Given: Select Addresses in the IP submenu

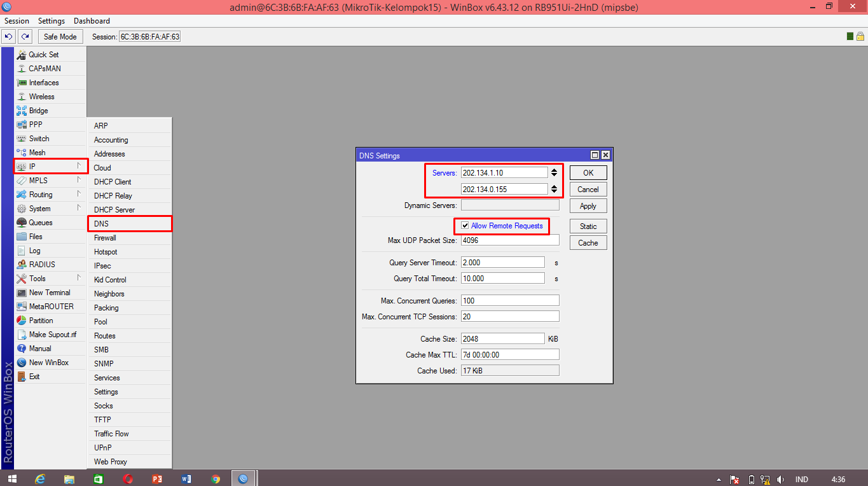Looking at the screenshot, I should 130,154.
